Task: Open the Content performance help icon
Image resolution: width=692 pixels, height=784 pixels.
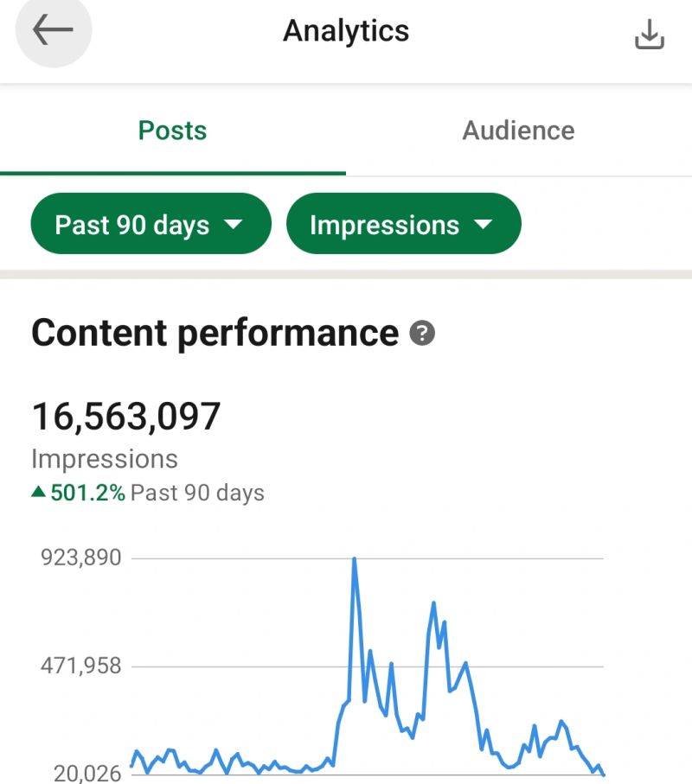Action: coord(421,334)
